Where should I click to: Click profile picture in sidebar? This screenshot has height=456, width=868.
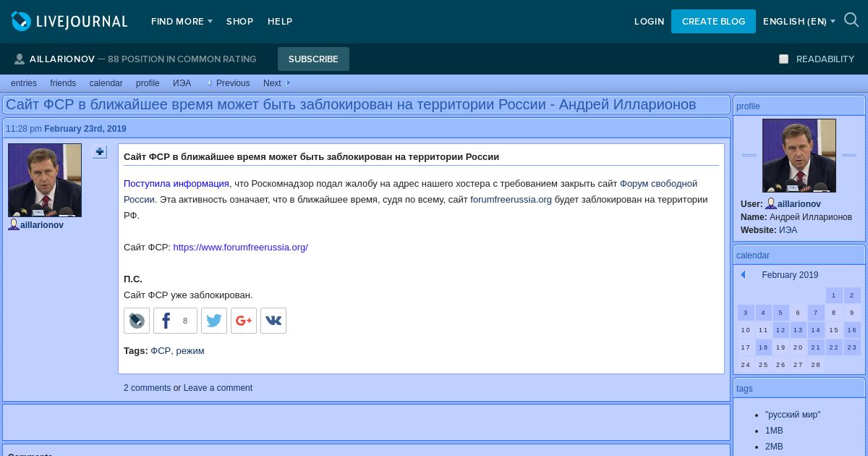click(x=799, y=156)
